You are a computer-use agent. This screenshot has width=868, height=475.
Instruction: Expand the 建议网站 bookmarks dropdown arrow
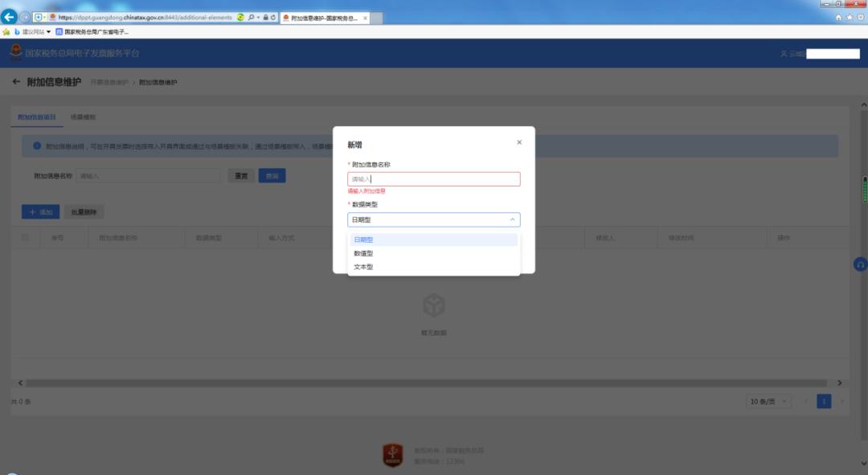click(48, 32)
